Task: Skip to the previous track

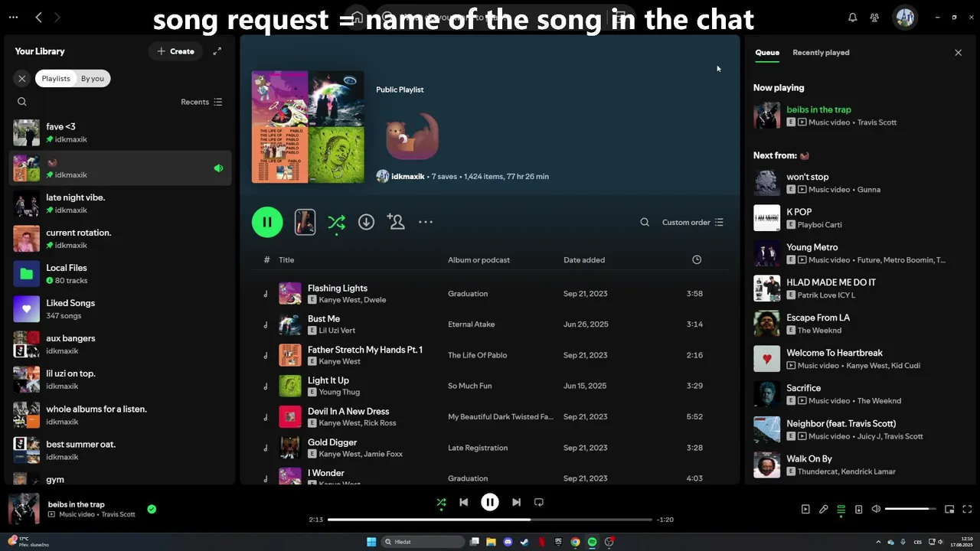Action: [x=463, y=502]
